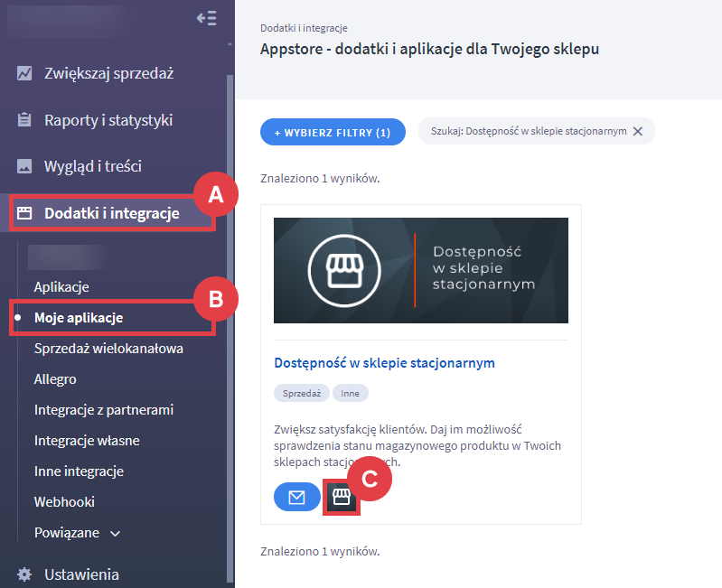The image size is (722, 588).
Task: Collapse the sidebar with the arrow icon
Action: pos(207,19)
